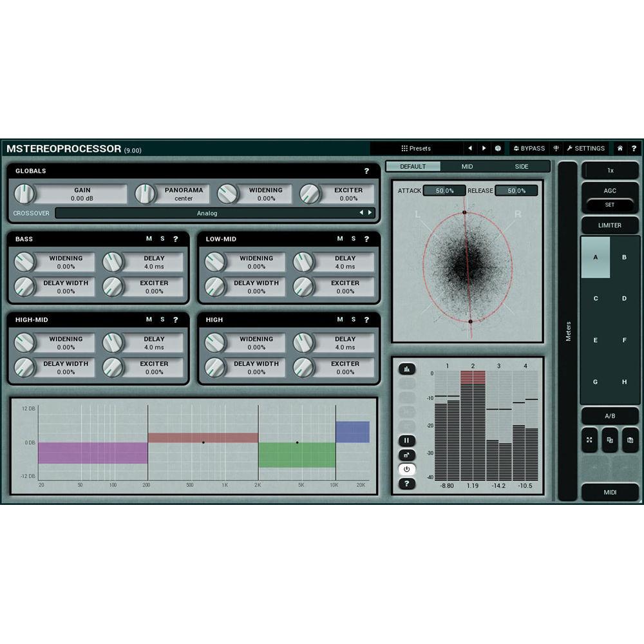The width and height of the screenshot is (644, 644).
Task: Toggle the meter panel power button
Action: coord(407,468)
